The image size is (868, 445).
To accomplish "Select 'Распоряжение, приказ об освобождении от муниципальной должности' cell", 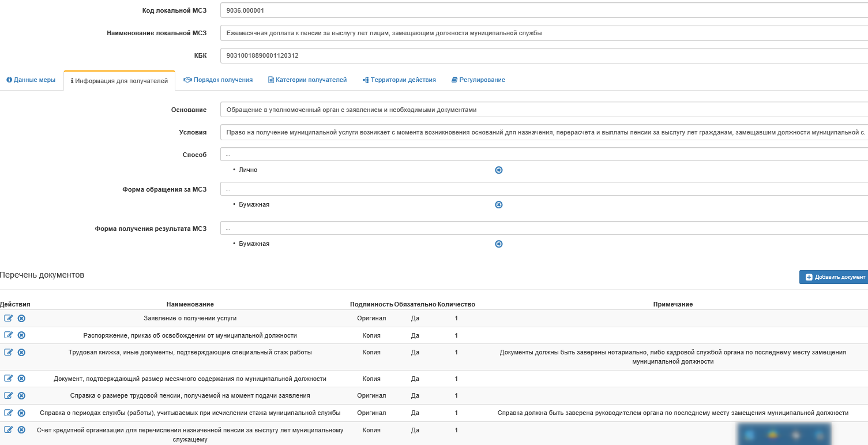I will (190, 335).
